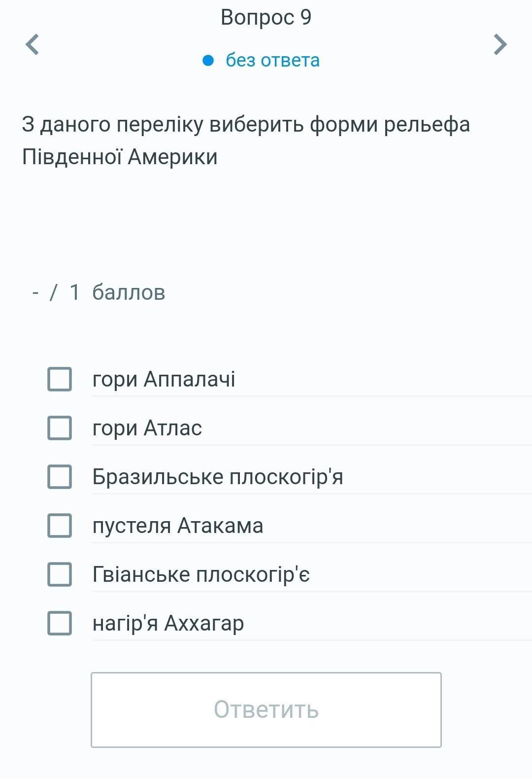Viewport: 532px width, 779px height.
Task: Go to the next question arrow
Action: click(x=500, y=44)
